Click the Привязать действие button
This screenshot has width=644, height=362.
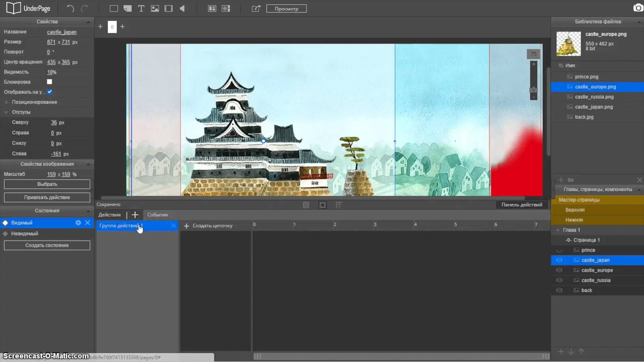point(47,198)
